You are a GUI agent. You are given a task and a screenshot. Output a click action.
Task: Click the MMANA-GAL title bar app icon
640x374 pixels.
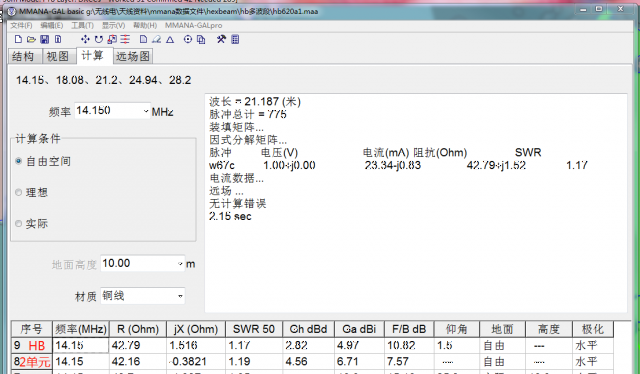12,11
